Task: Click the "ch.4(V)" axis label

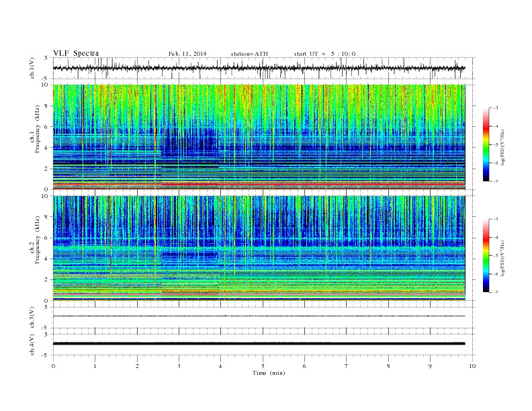Action: click(32, 345)
